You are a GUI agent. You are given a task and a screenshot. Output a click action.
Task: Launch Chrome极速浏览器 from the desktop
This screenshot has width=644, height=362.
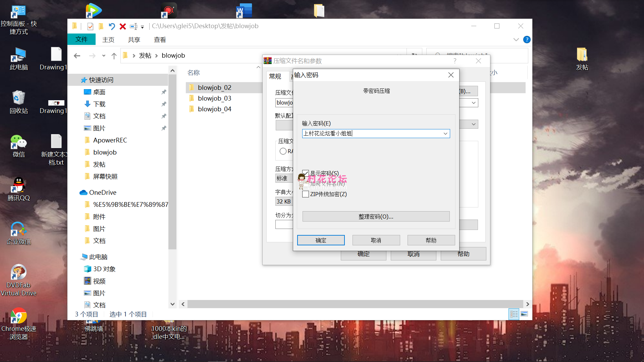click(x=18, y=323)
